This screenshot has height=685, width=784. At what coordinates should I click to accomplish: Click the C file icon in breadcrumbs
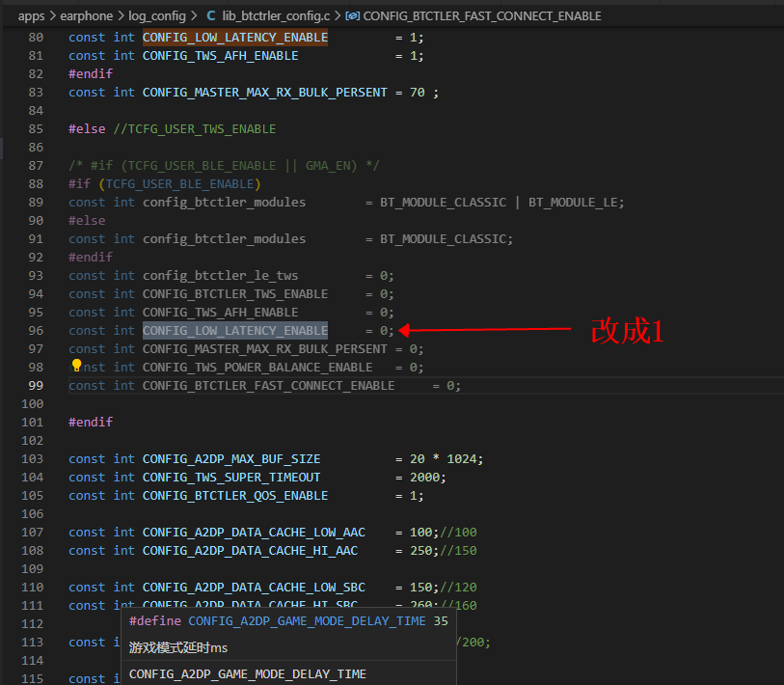tap(211, 16)
